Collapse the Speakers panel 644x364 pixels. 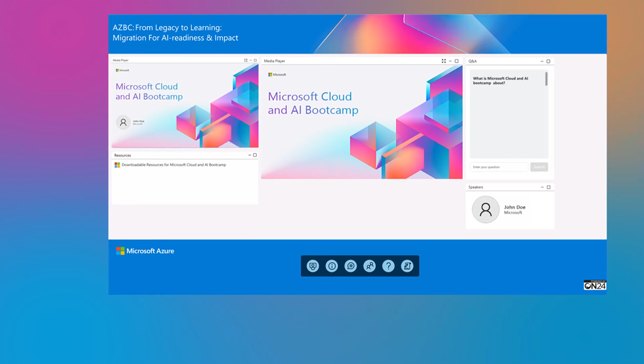[542, 187]
